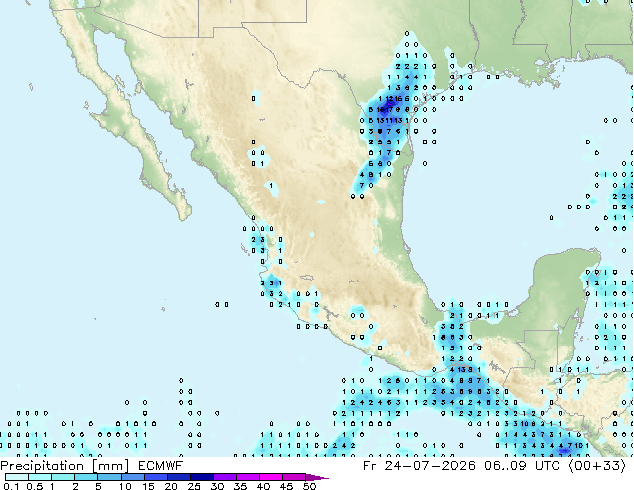
Task: Click the legend label '0.1'
Action: click(11, 486)
